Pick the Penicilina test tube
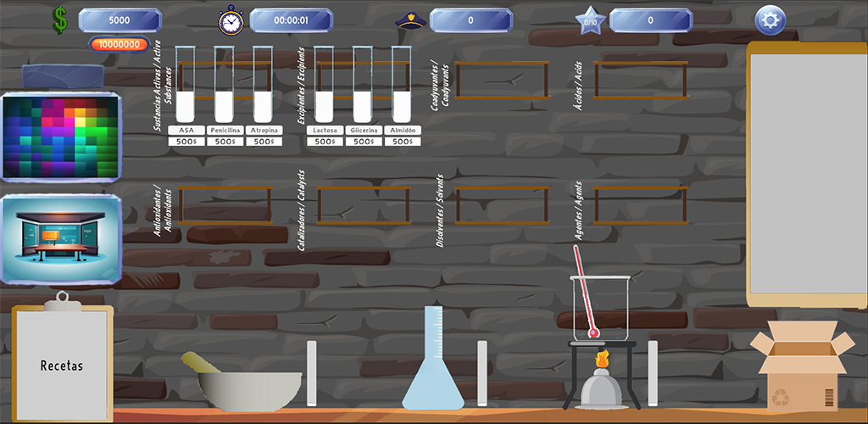Image resolution: width=868 pixels, height=424 pixels. pos(224,85)
